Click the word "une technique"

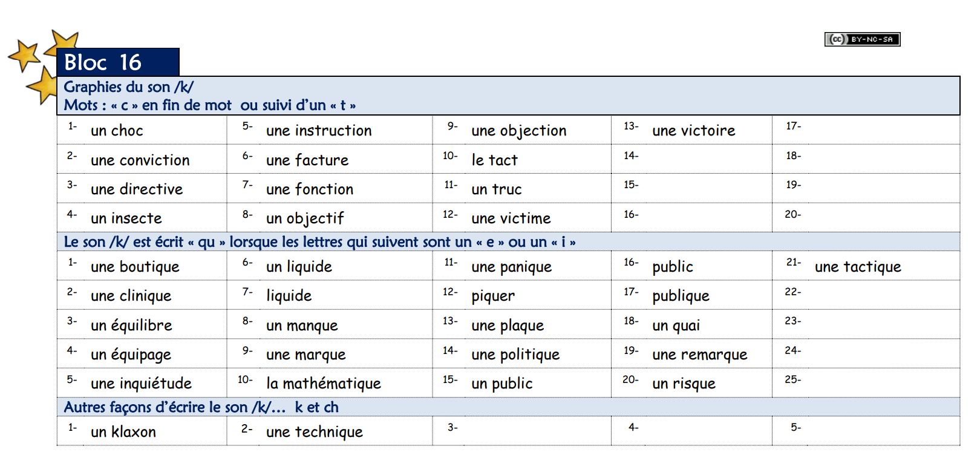click(x=314, y=432)
